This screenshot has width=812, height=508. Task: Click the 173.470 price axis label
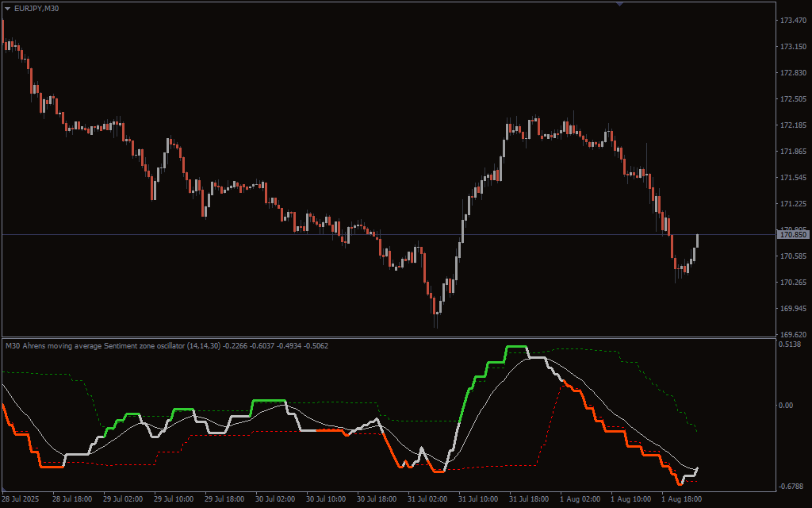coord(794,21)
